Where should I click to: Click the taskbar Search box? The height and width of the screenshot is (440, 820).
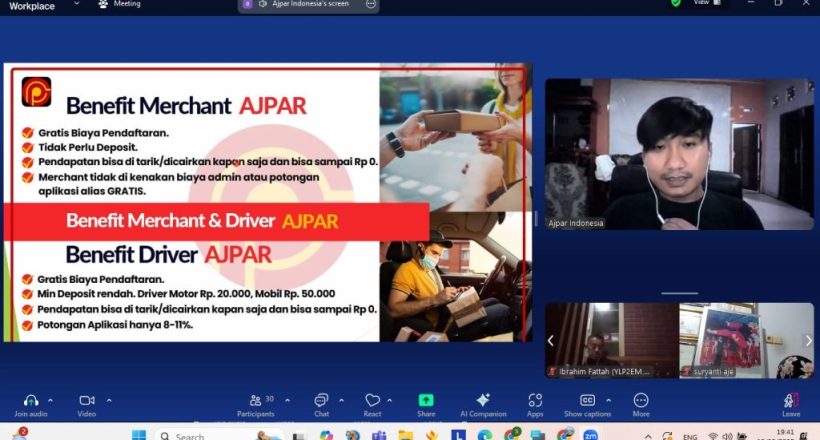[220, 435]
